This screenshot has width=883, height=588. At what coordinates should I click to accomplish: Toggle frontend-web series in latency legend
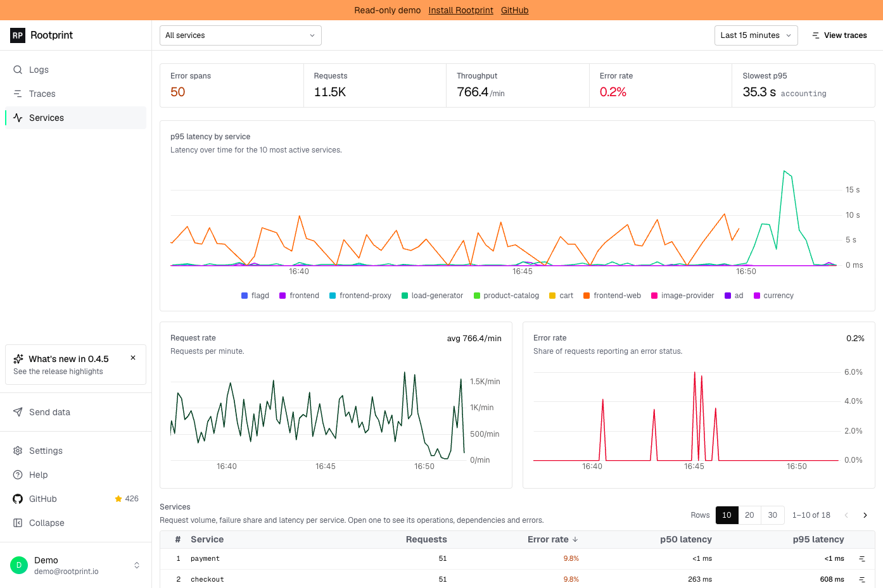coord(612,296)
